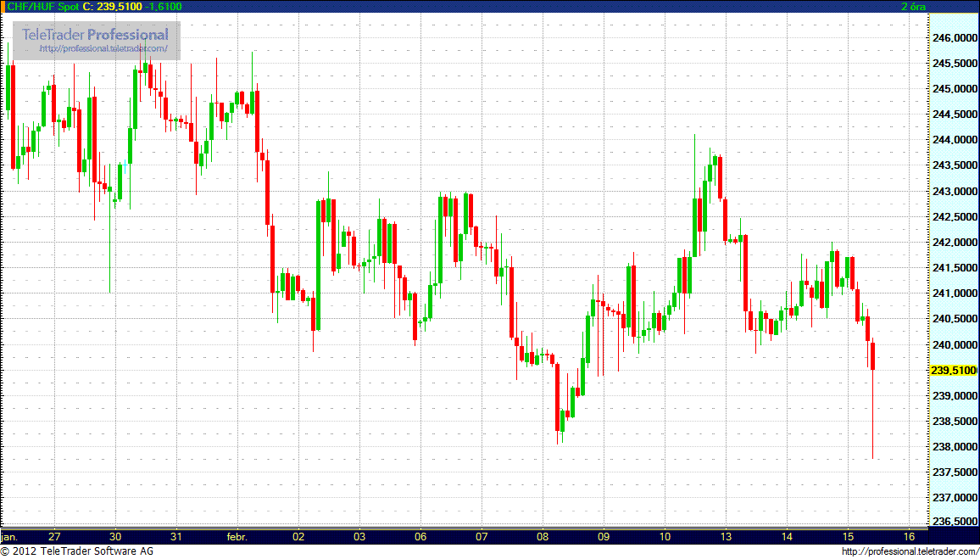980x559 pixels.
Task: Click the 14 date label on time axis
Action: pos(787,536)
